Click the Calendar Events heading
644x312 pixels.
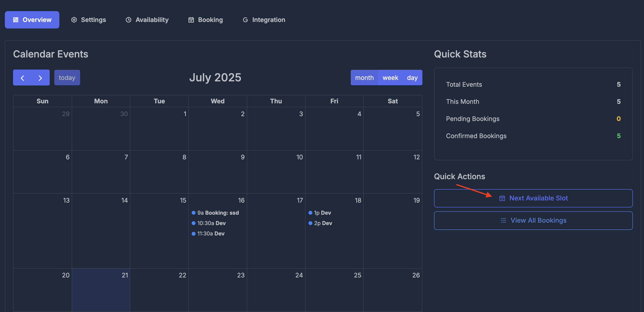click(x=50, y=54)
